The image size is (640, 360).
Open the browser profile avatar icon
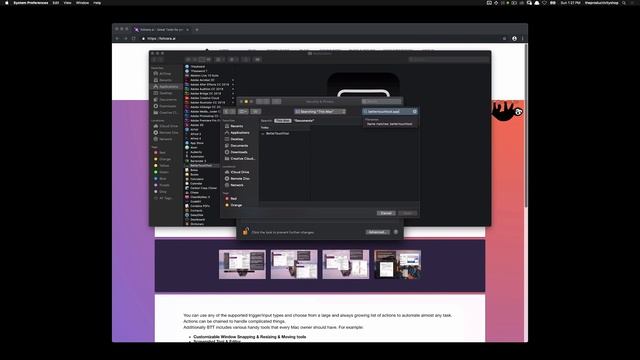514,39
